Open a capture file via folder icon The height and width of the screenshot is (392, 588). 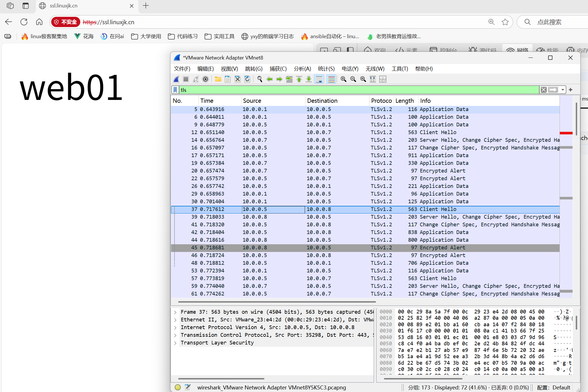tap(218, 79)
